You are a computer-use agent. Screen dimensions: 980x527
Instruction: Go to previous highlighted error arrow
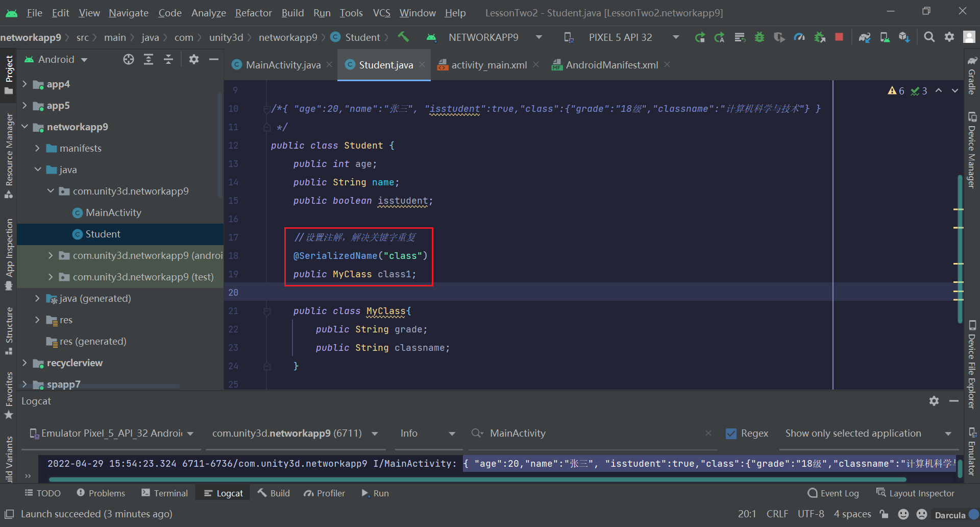(x=939, y=91)
